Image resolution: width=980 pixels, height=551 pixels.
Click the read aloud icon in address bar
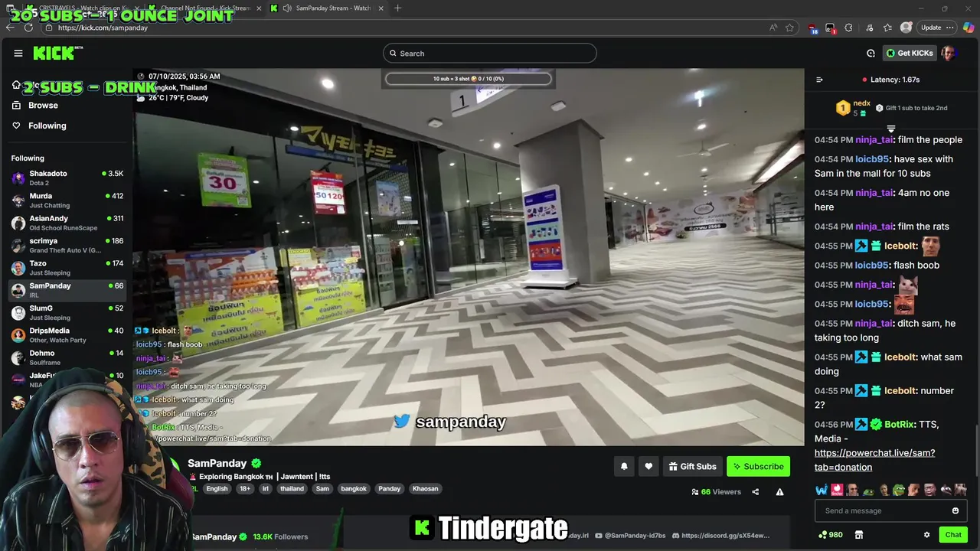point(774,28)
